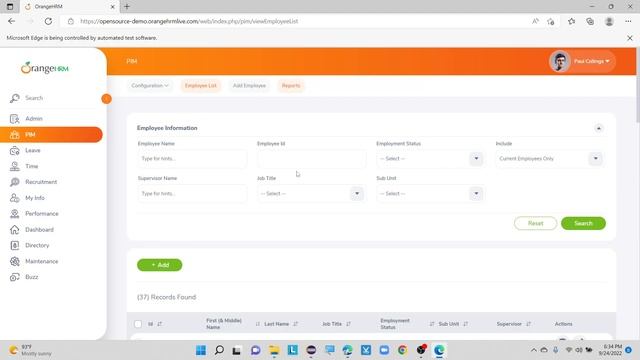Image resolution: width=640 pixels, height=360 pixels.
Task: Open File Explorer from taskbar
Action: (x=274, y=350)
